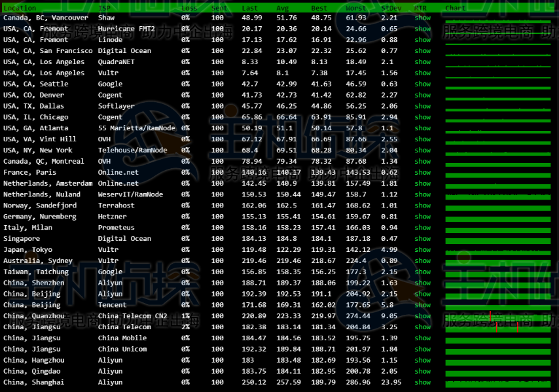Show MTR for China, Beijing Tencent

point(422,305)
